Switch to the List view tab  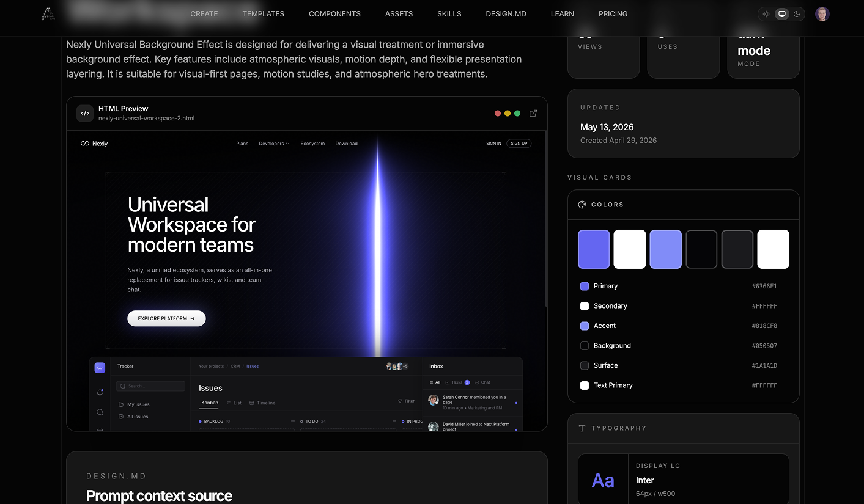pos(234,403)
